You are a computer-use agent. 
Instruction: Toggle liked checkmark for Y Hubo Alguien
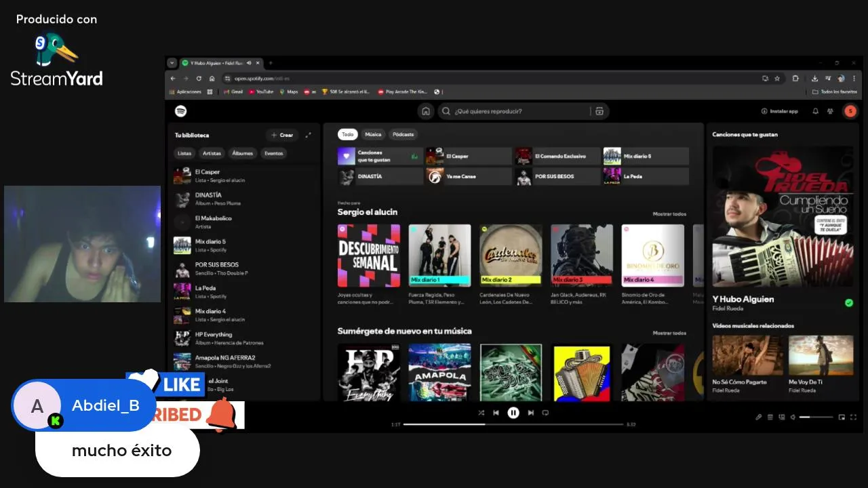click(849, 303)
